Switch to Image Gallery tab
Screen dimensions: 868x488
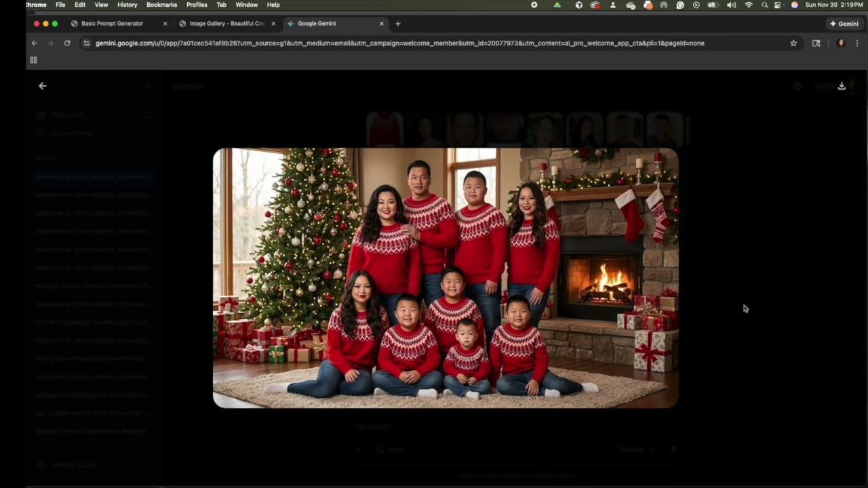pos(227,24)
